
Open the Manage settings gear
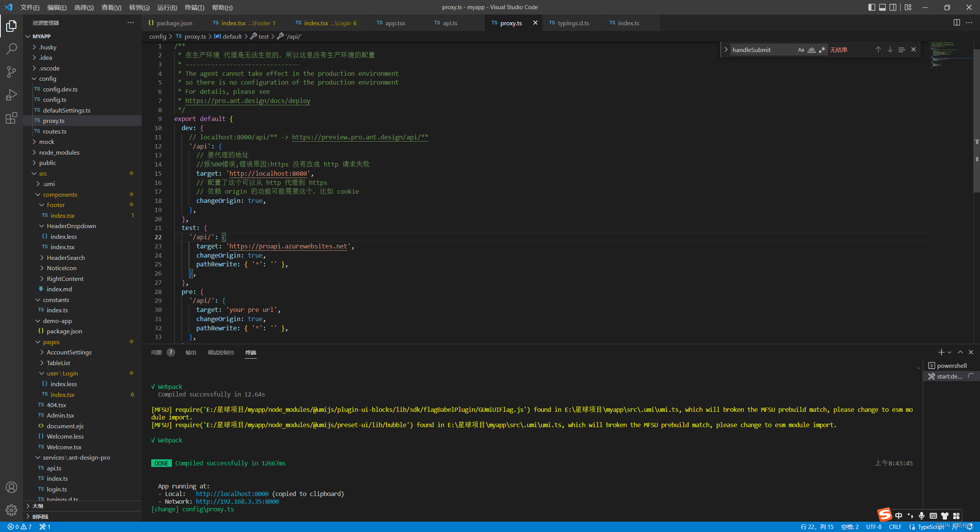pos(11,510)
